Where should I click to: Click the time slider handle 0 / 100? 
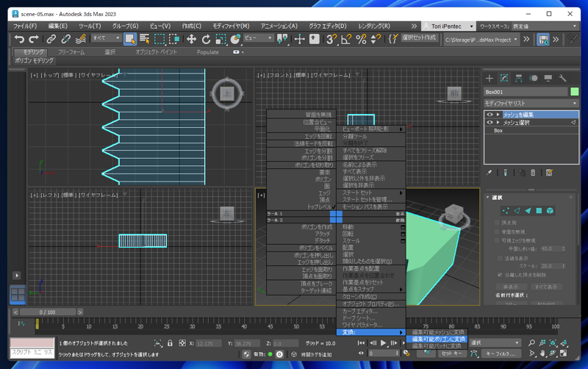48,312
